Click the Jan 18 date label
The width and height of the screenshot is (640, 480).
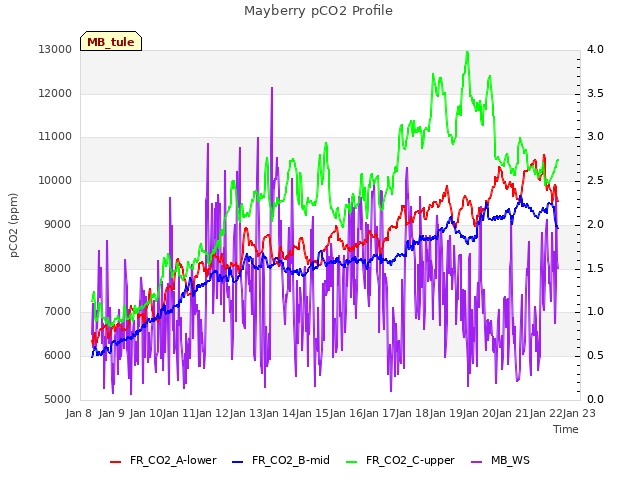(x=412, y=413)
